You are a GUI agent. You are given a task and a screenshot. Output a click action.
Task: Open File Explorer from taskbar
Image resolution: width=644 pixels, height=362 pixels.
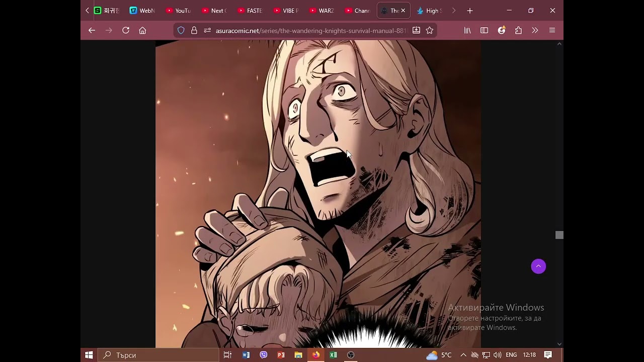click(x=298, y=355)
